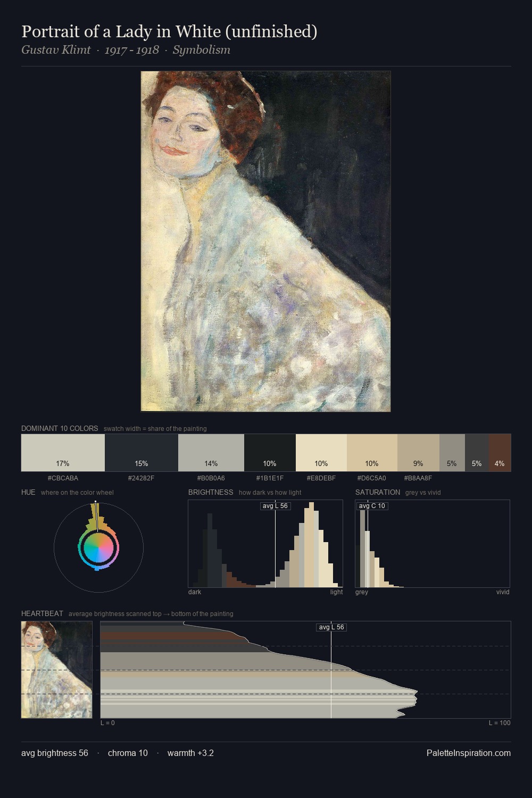
Task: Open the main Klimt painting image
Action: click(x=265, y=242)
